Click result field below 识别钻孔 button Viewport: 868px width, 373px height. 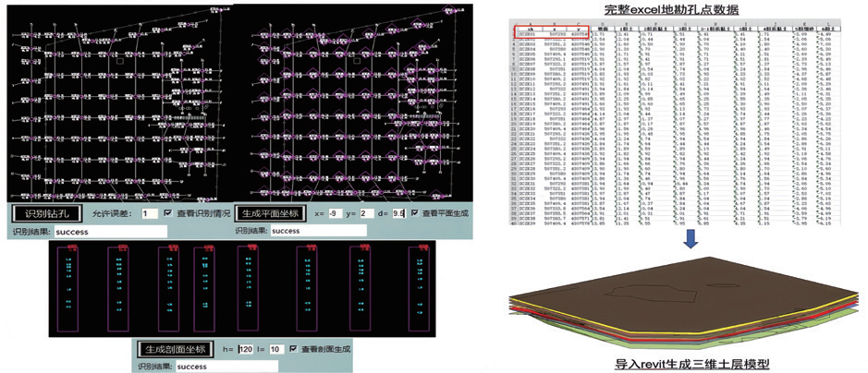point(110,232)
